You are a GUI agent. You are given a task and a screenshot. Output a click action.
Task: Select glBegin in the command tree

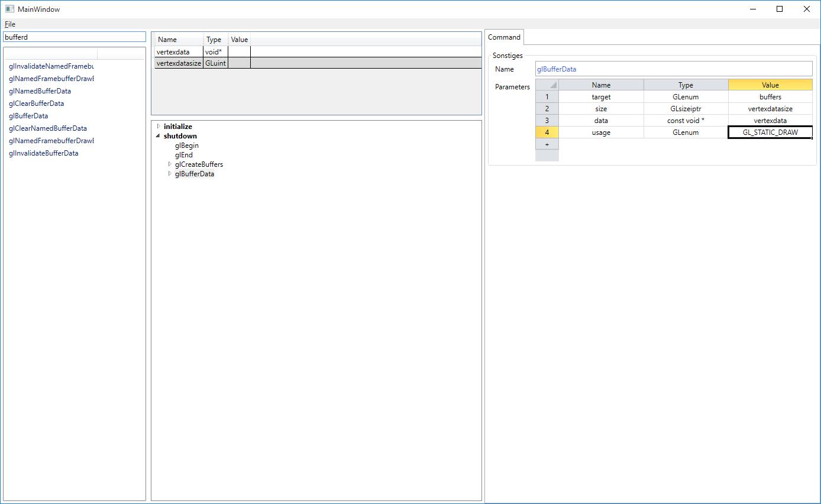click(x=186, y=146)
